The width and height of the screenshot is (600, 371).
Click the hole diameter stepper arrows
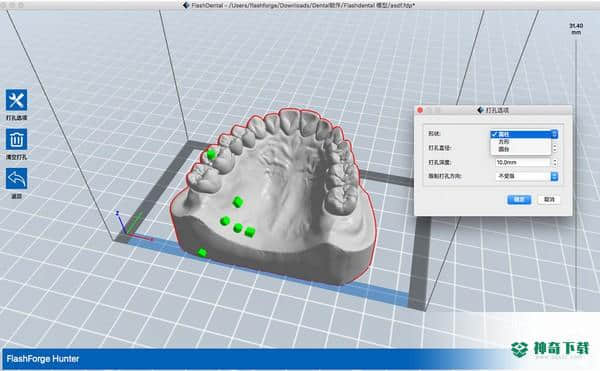555,148
